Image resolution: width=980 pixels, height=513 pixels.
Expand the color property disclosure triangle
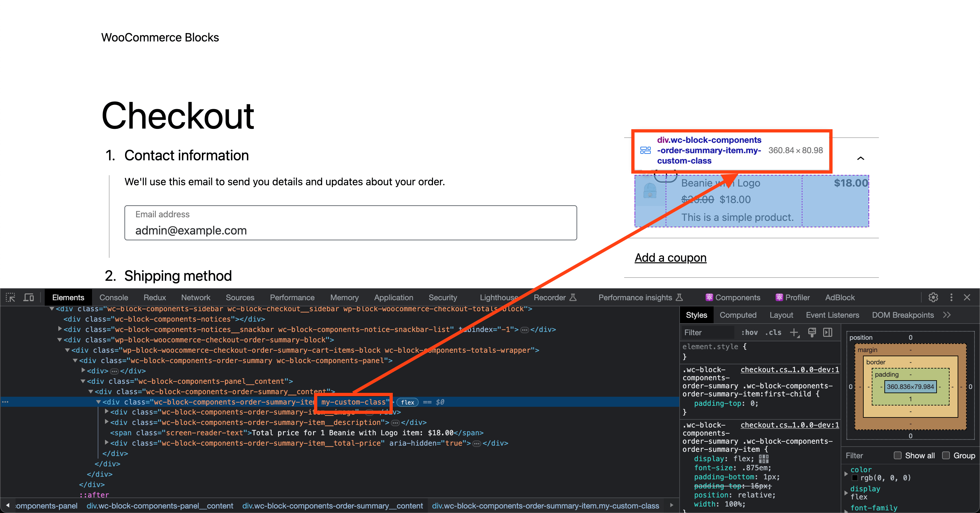[846, 474]
